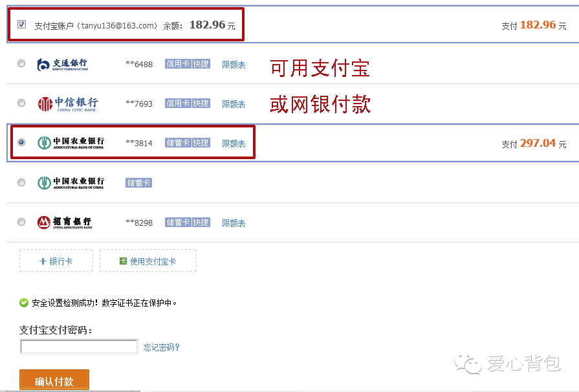Click the 支付 182.96 元 amount
579x392 pixels.
click(534, 25)
